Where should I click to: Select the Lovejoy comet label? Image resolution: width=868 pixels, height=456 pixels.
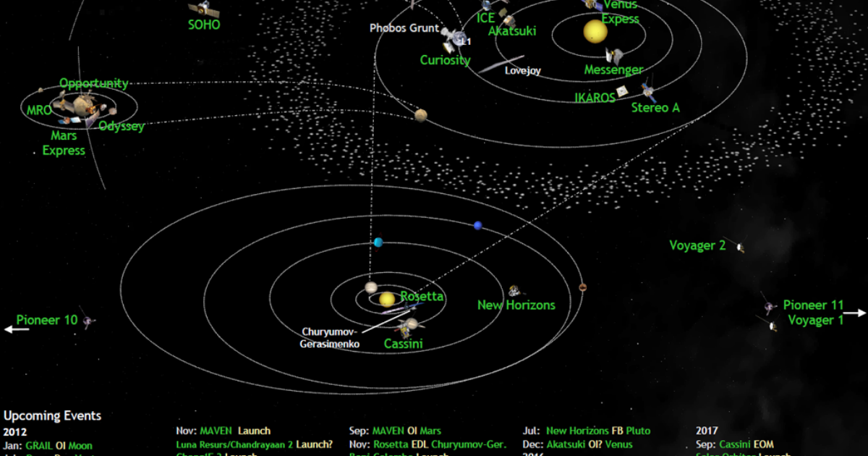[x=523, y=70]
